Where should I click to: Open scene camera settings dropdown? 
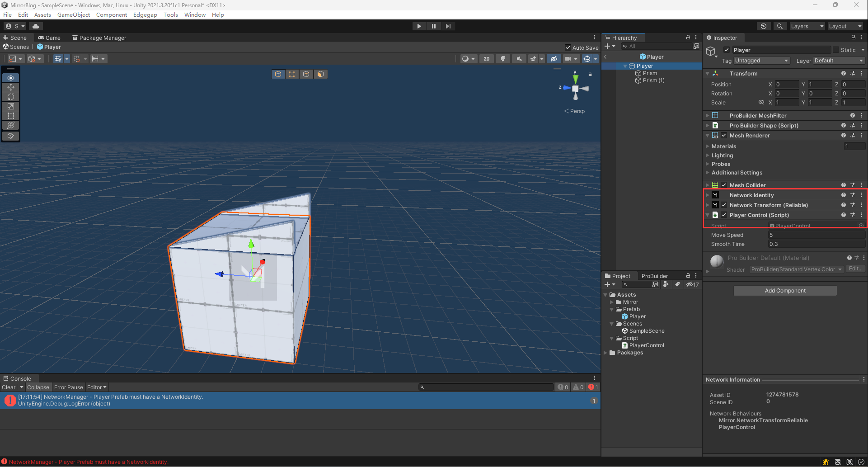point(571,59)
